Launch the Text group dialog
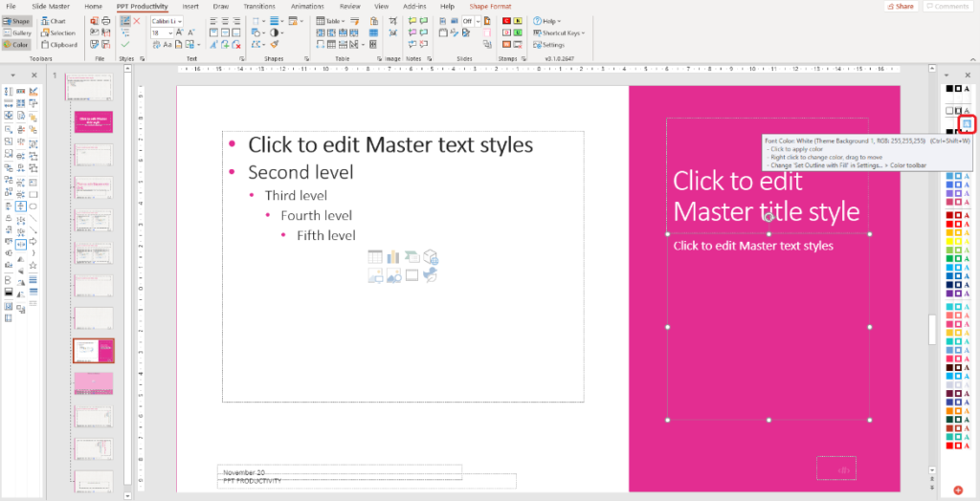Screen dimensions: 980x501 click(x=242, y=58)
